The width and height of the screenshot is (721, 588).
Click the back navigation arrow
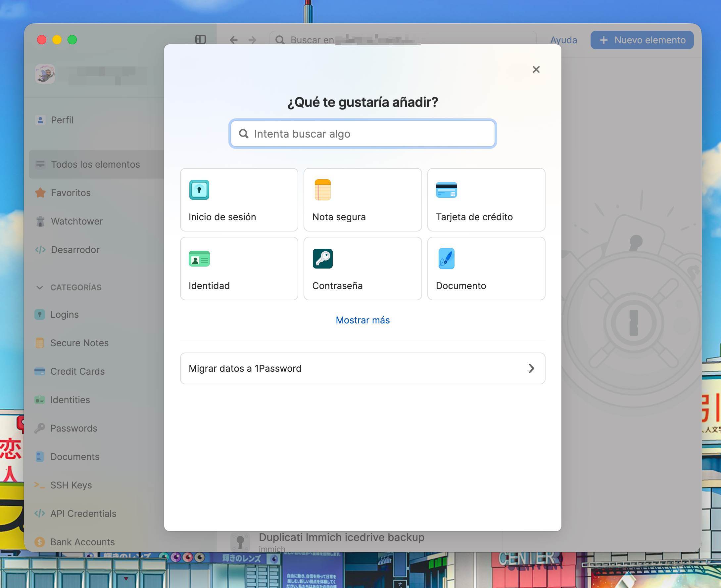click(x=234, y=40)
